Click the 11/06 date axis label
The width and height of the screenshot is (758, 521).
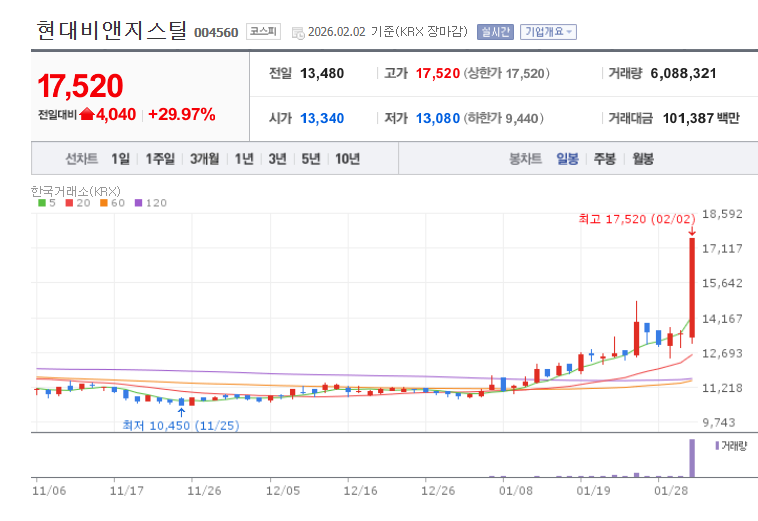[49, 491]
